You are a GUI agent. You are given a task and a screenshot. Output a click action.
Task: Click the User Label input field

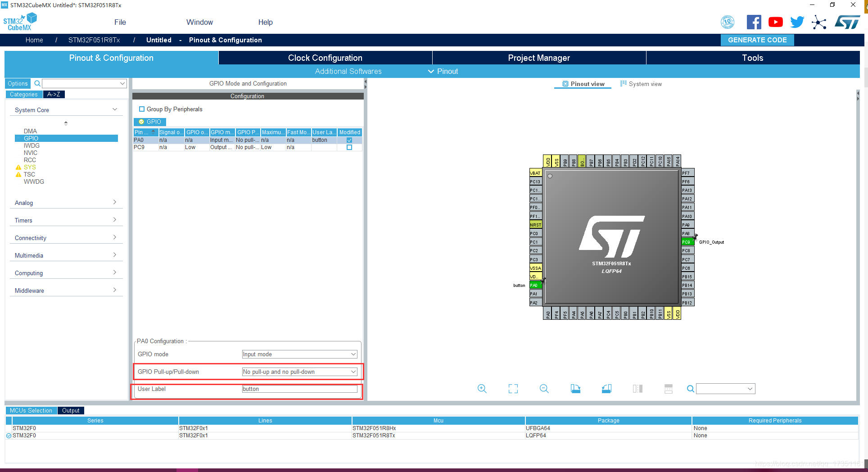click(299, 389)
